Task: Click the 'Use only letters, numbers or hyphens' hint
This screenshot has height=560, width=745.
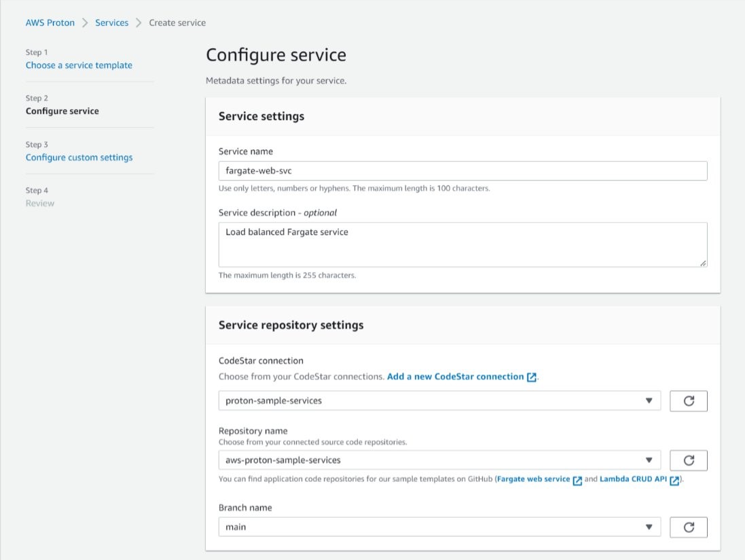Action: coord(354,189)
